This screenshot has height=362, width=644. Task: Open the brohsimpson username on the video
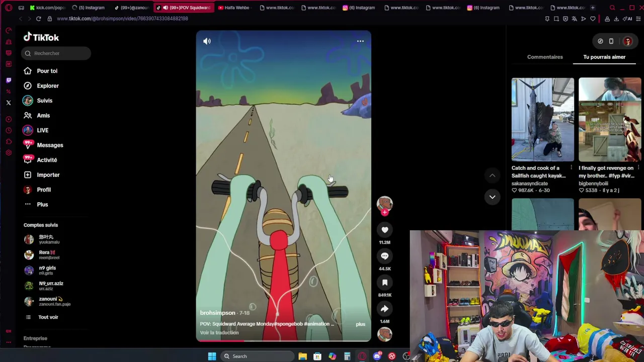[217, 313]
